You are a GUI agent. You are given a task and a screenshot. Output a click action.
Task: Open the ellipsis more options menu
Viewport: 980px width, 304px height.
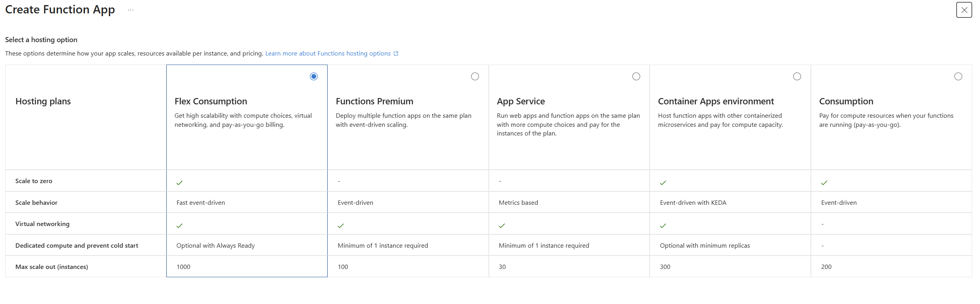pos(131,10)
